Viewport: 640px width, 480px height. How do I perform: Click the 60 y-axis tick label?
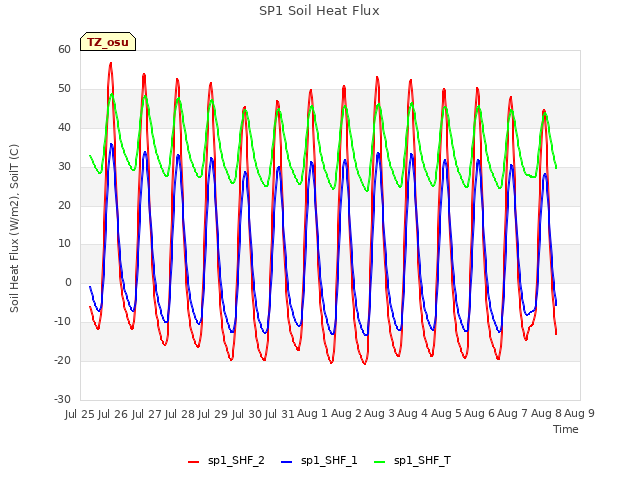click(64, 49)
